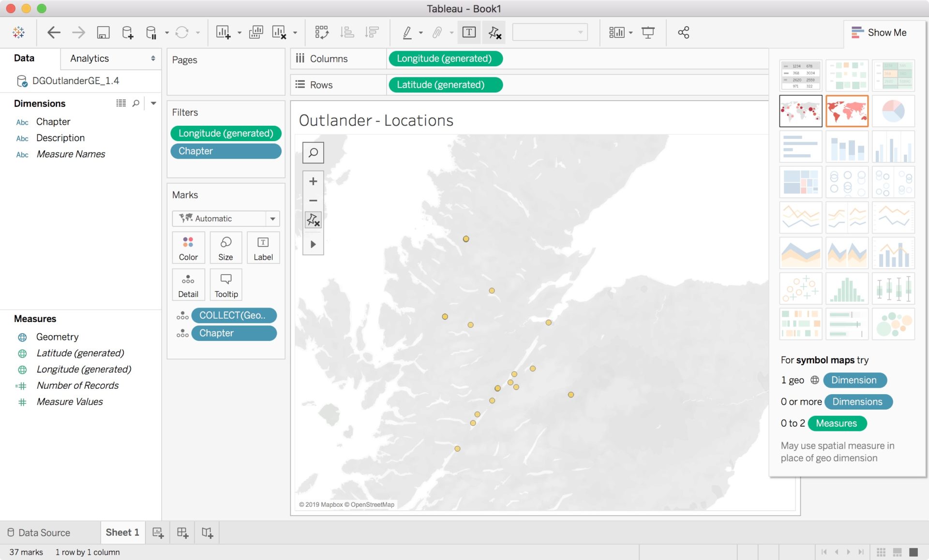The height and width of the screenshot is (560, 929).
Task: Click the view data grid icon in Dimensions
Action: (121, 103)
